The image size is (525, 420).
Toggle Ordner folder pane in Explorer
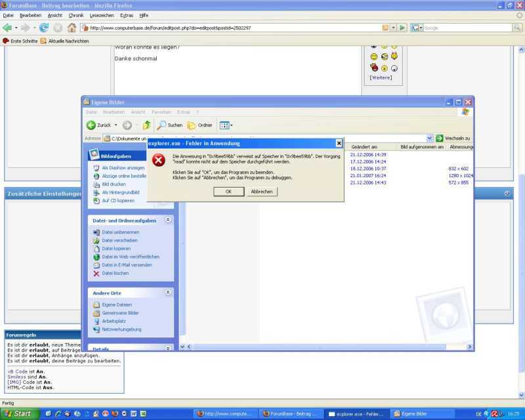pyautogui.click(x=200, y=125)
